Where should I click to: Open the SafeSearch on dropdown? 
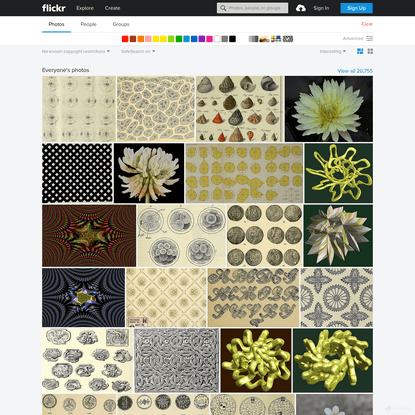(x=138, y=51)
